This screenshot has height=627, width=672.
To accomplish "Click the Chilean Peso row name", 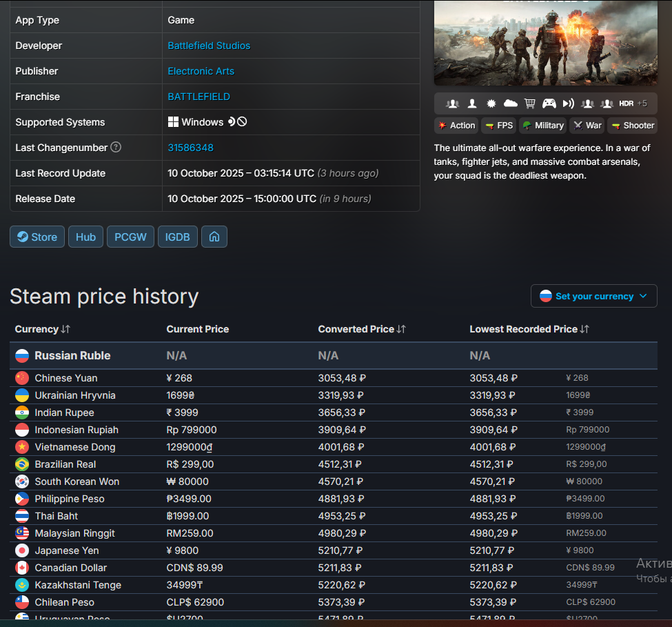I will pyautogui.click(x=64, y=602).
